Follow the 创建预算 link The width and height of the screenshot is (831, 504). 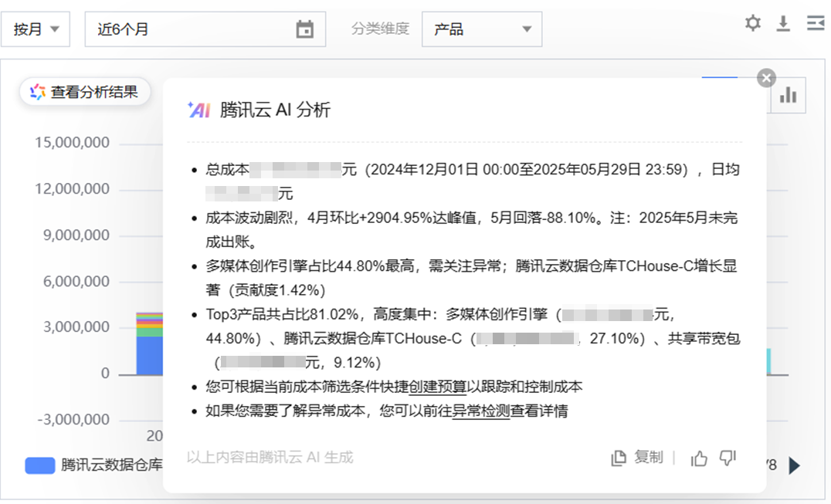(438, 387)
